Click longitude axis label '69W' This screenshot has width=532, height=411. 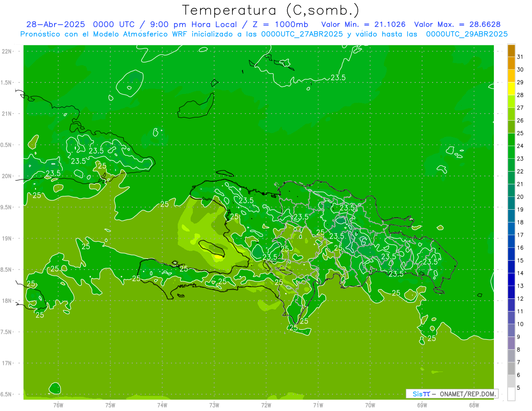pos(422,405)
